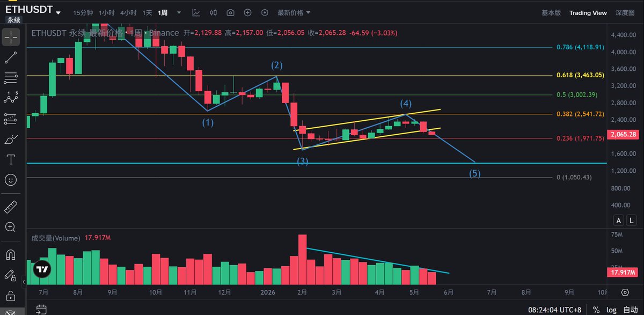Select the text annotation tool
Image resolution: width=644 pixels, height=315 pixels.
pyautogui.click(x=11, y=159)
